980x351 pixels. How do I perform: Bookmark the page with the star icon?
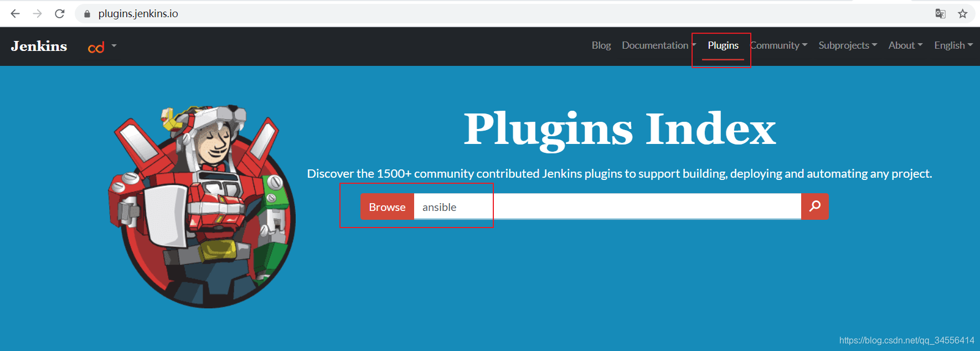tap(963, 13)
